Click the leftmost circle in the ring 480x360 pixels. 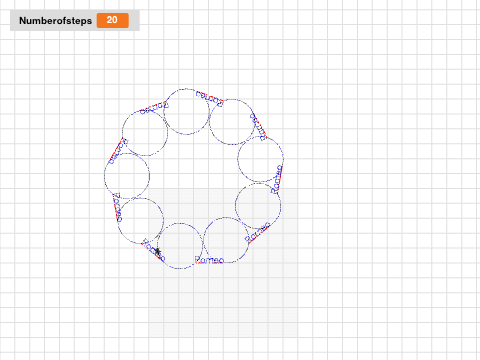point(127,176)
